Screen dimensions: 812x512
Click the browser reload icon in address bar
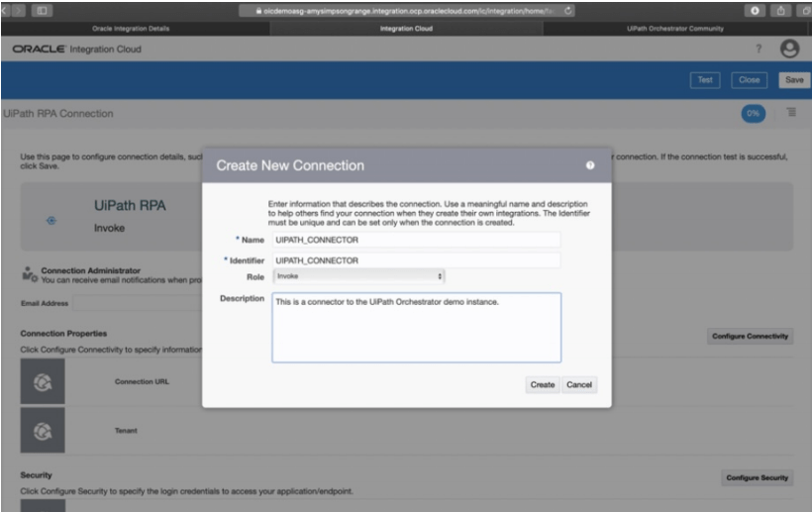570,10
